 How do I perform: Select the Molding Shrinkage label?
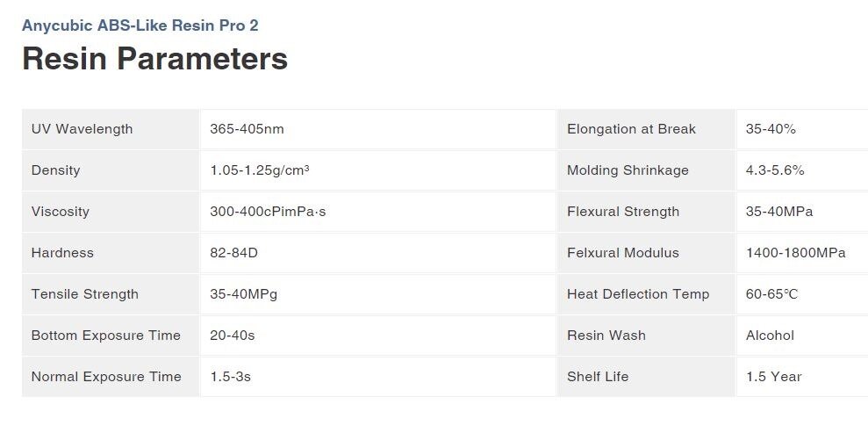tap(628, 170)
